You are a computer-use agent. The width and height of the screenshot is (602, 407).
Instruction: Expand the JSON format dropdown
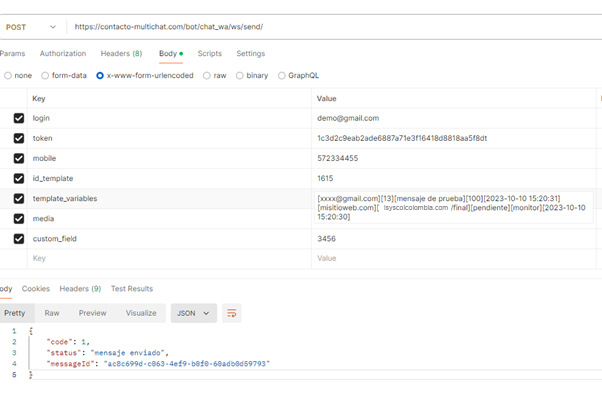click(194, 313)
